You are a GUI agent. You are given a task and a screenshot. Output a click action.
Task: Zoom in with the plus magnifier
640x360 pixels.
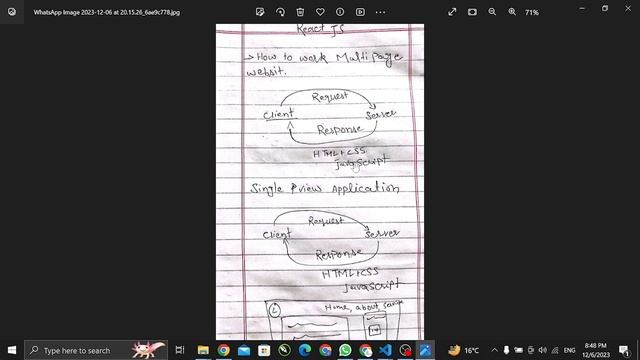pos(512,12)
